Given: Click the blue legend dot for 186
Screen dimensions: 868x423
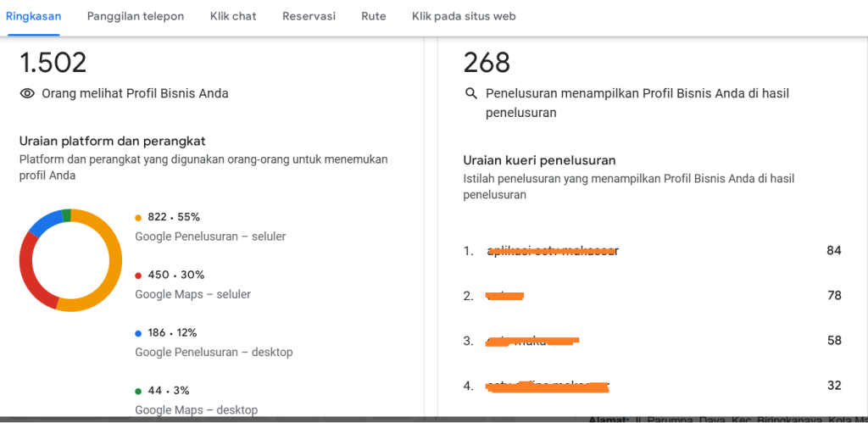Looking at the screenshot, I should pos(139,333).
